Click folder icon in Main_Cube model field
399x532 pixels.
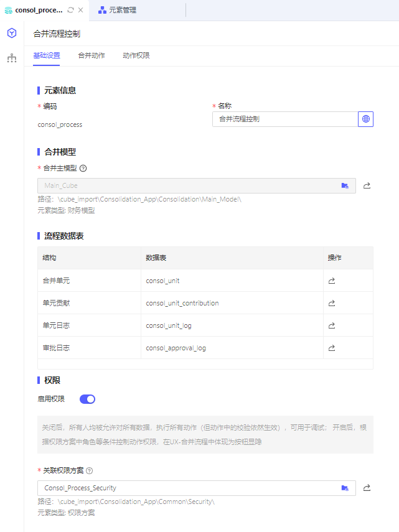pyautogui.click(x=345, y=185)
